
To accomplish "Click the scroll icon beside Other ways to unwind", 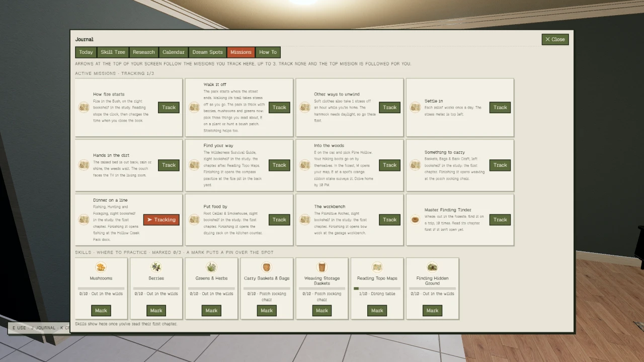I will [x=305, y=107].
